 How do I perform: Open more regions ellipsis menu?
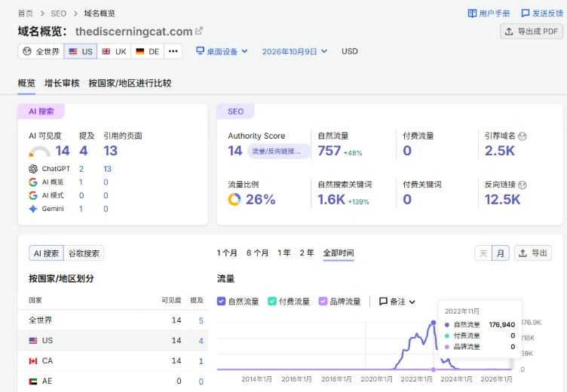[x=173, y=51]
